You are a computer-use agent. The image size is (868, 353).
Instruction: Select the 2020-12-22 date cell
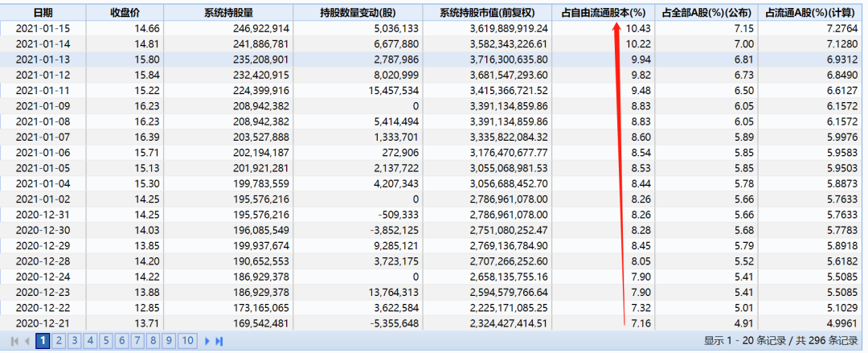pos(43,307)
